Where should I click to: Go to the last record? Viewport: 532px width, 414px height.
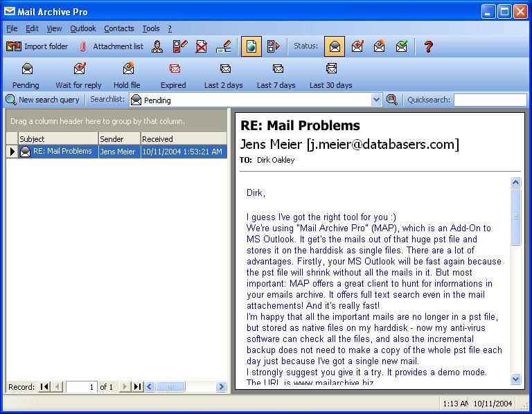[137, 386]
